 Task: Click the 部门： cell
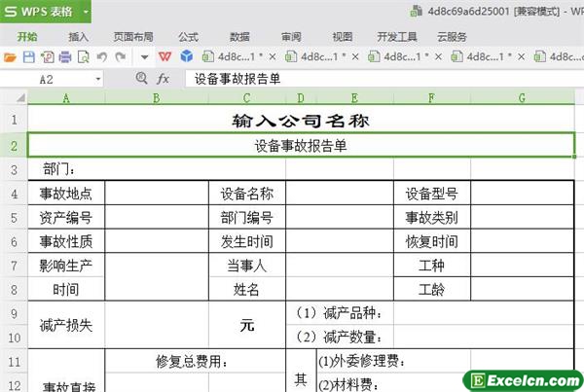pos(157,170)
